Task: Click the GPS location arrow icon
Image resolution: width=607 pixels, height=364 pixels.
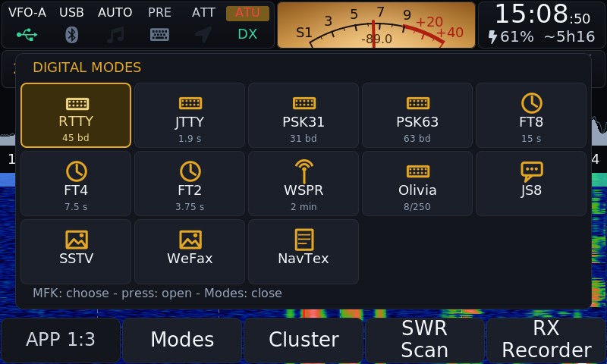Action: 203,35
